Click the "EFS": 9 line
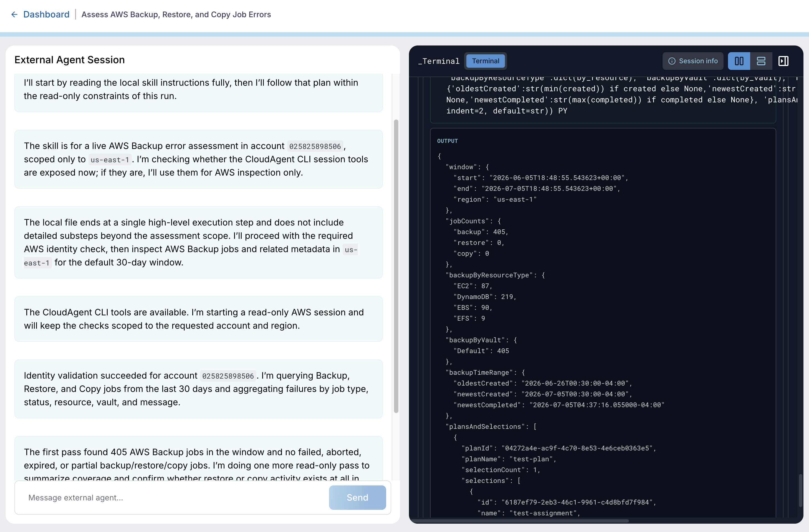Screen dimensions: 809x532 [x=469, y=318]
